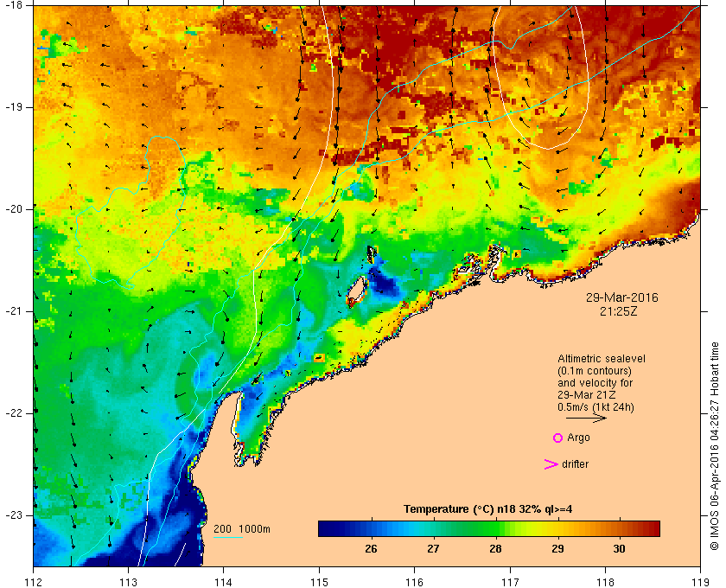Click the magenta Argo circle symbol
Image resolution: width=726 pixels, height=588 pixels.
(x=557, y=438)
